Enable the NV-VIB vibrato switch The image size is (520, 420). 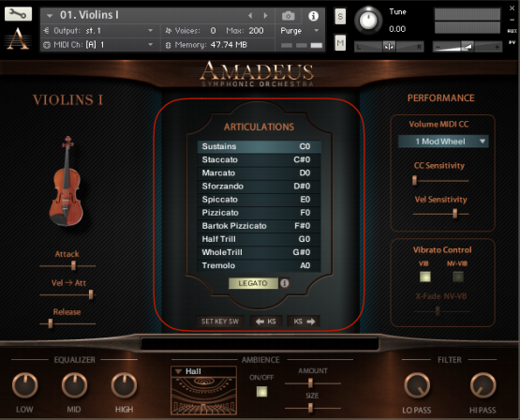pos(458,277)
